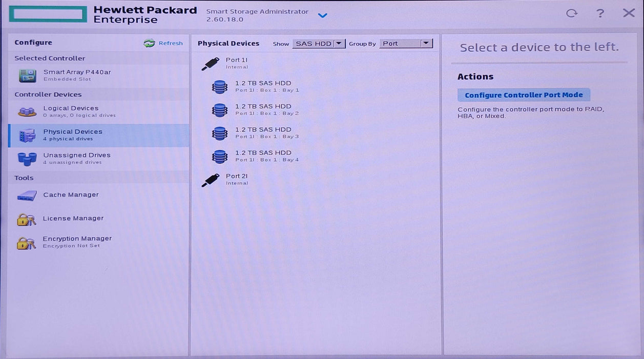Refresh the Configure panel
Image resolution: width=644 pixels, height=359 pixels.
pos(163,43)
